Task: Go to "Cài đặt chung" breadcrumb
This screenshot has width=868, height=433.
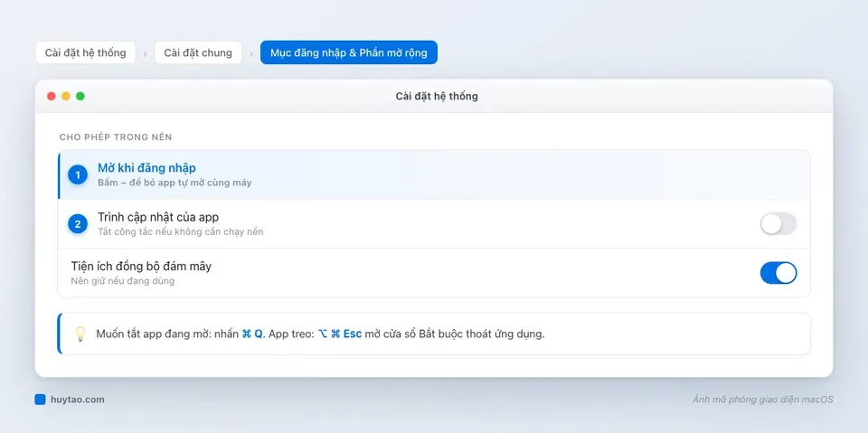Action: point(198,52)
